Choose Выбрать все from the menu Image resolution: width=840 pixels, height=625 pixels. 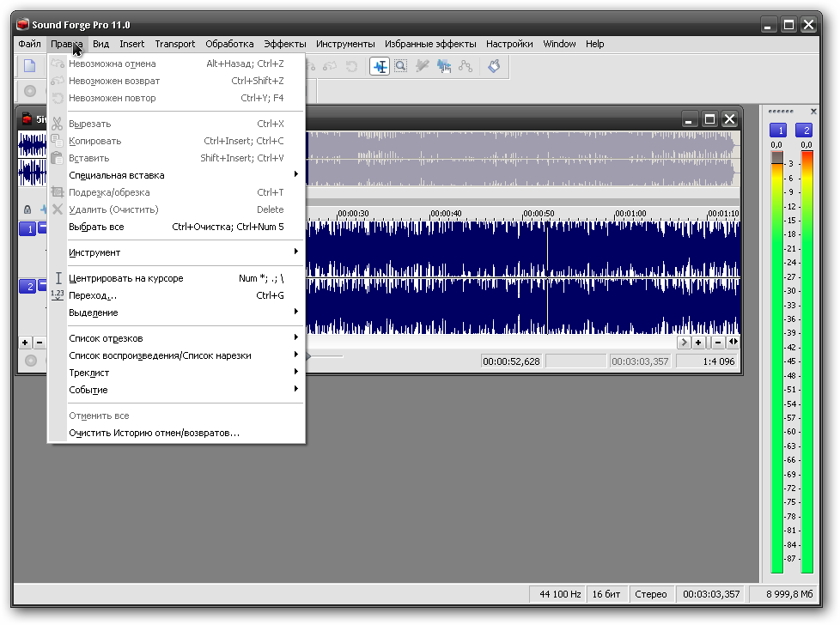[96, 227]
